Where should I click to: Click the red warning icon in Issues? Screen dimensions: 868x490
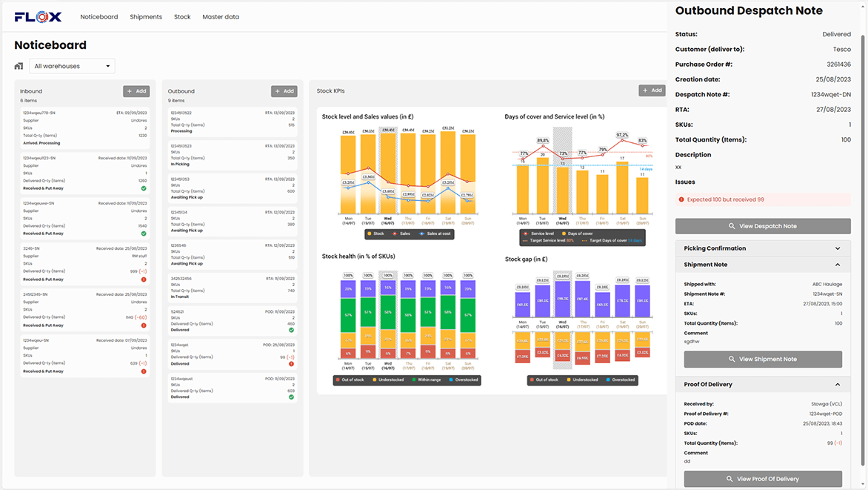click(x=681, y=199)
